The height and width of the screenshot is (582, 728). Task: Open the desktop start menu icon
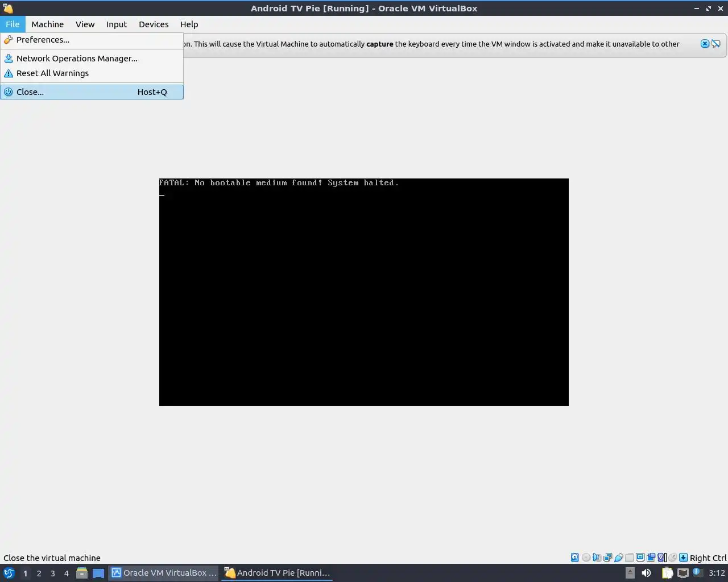pos(9,573)
